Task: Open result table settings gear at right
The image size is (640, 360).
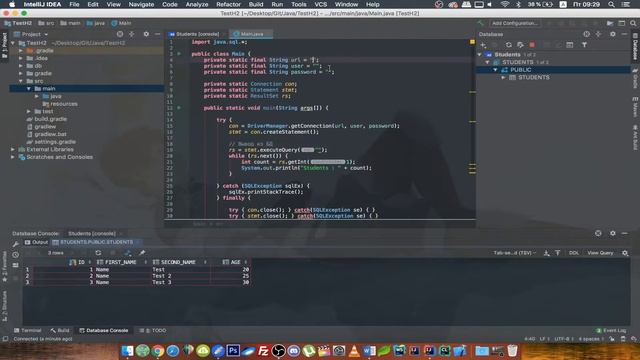Action: (x=625, y=253)
